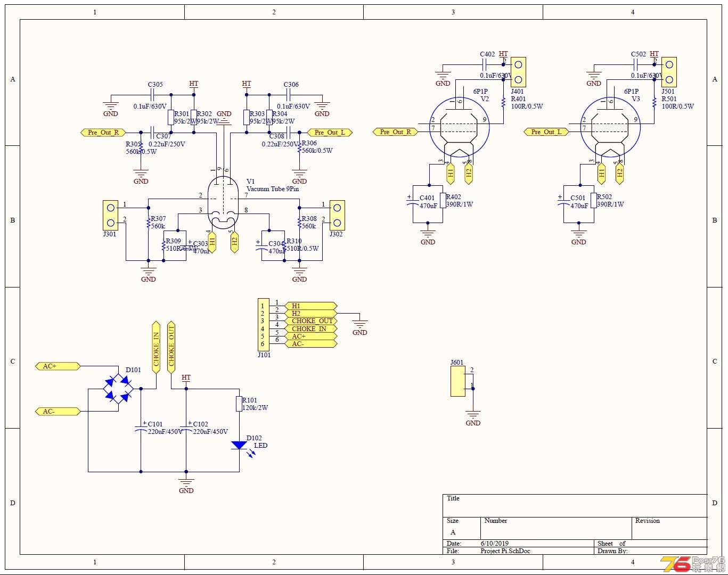Select the C101 capacitor symbol
The width and height of the screenshot is (728, 575).
tap(141, 428)
